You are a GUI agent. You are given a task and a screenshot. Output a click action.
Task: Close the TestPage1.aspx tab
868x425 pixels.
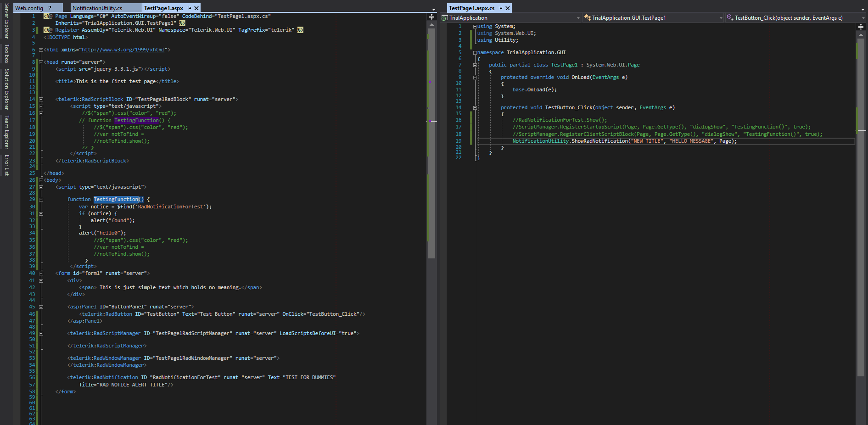click(196, 8)
